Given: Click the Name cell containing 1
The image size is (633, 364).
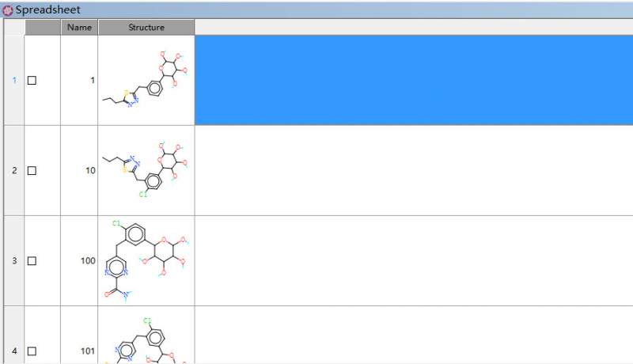Looking at the screenshot, I should tap(79, 80).
